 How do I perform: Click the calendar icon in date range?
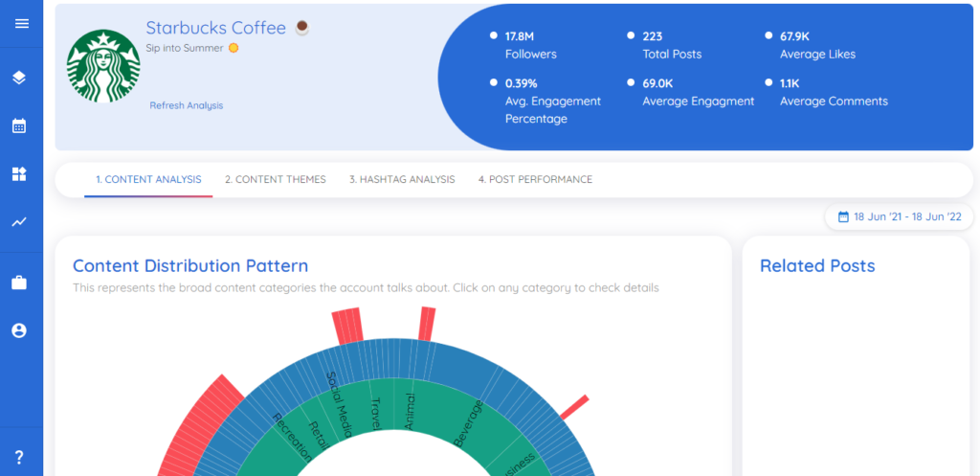843,217
